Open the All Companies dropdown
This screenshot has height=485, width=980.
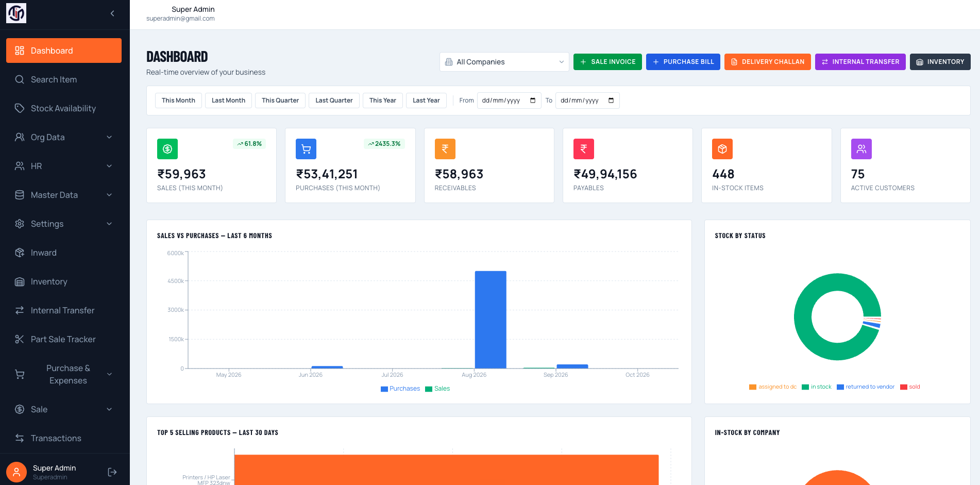(x=504, y=62)
